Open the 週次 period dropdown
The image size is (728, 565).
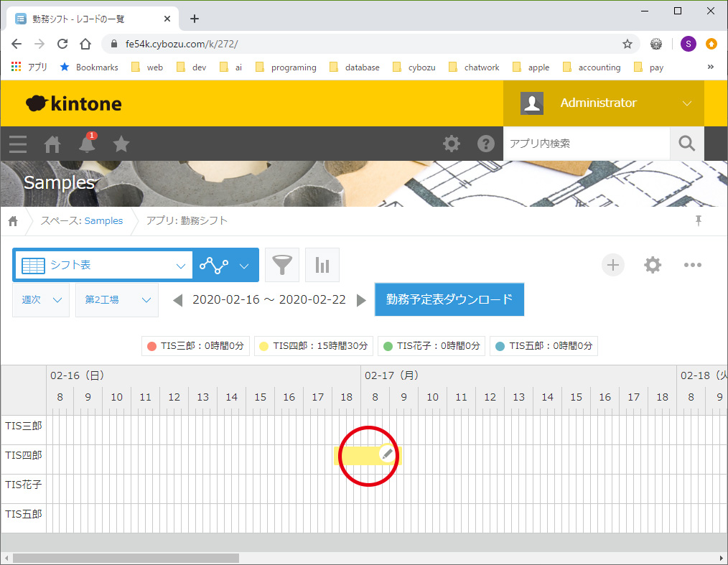point(41,300)
